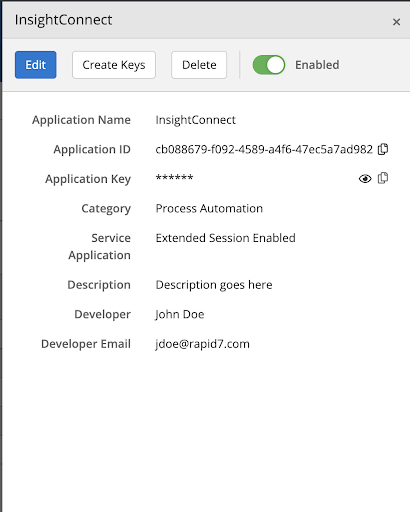Image resolution: width=410 pixels, height=512 pixels.
Task: Select the Application ID value cb088679-f092-4589-a4f6-47ec5a7ad982
Action: 264,149
